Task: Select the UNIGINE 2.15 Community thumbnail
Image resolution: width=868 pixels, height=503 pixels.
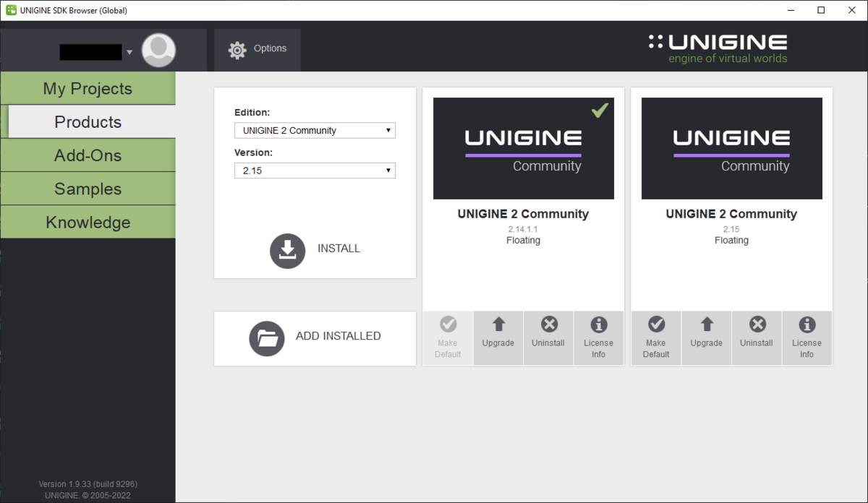Action: tap(731, 148)
